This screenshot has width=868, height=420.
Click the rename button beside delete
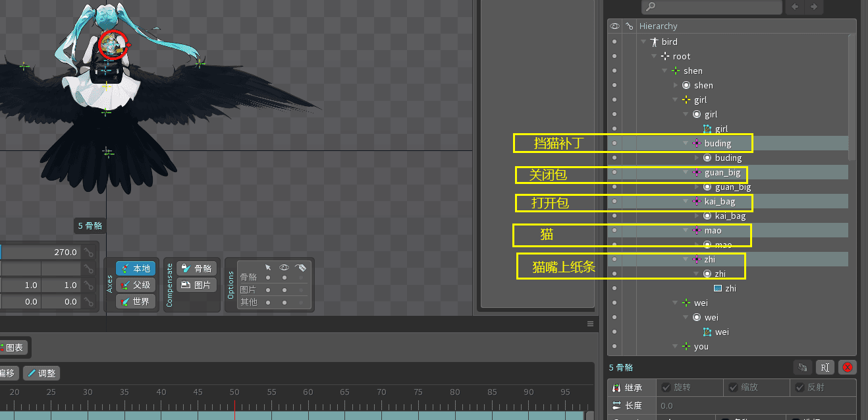(x=824, y=367)
